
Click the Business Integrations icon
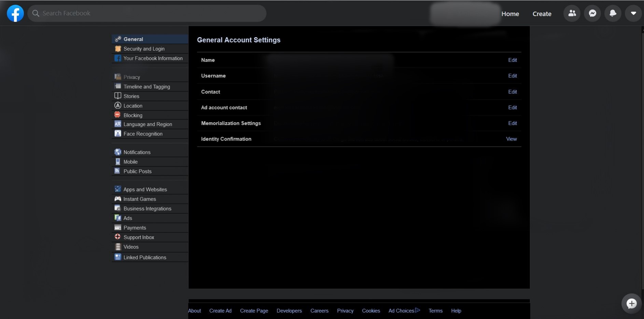[118, 208]
